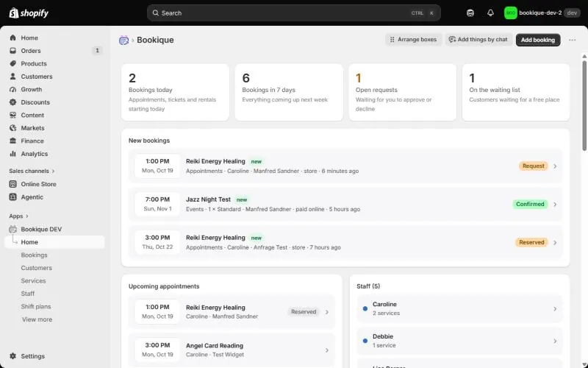Click Add things by chat button

pyautogui.click(x=478, y=40)
